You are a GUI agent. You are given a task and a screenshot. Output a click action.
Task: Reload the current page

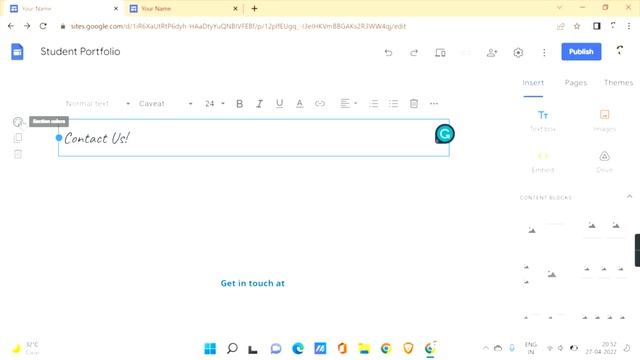tap(43, 26)
